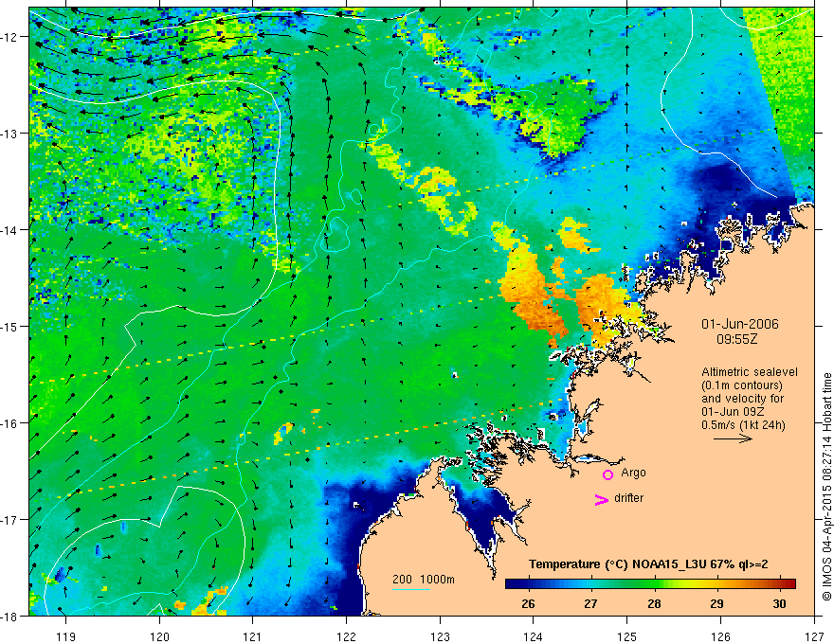Viewport: 834px width, 644px height.
Task: Click latitude axis label -15
Action: click(x=10, y=326)
